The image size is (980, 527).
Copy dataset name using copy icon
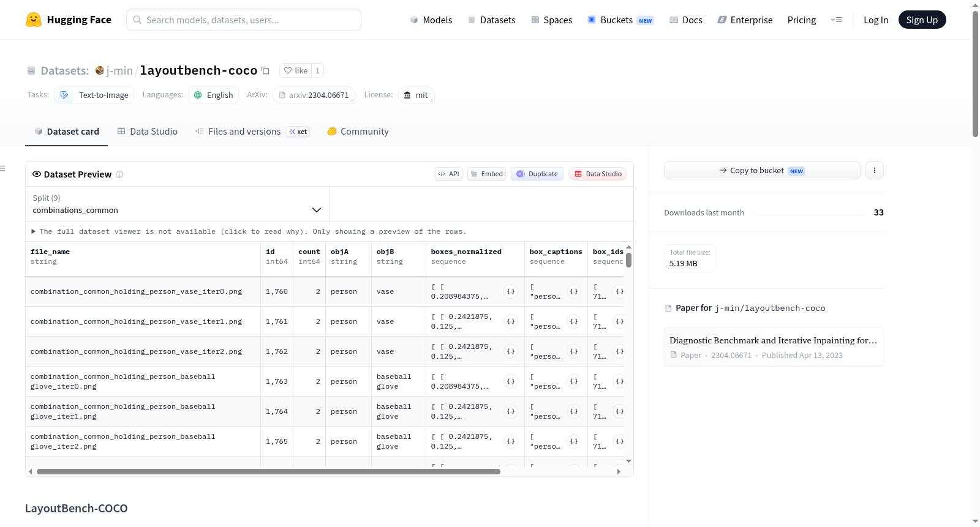click(x=265, y=70)
